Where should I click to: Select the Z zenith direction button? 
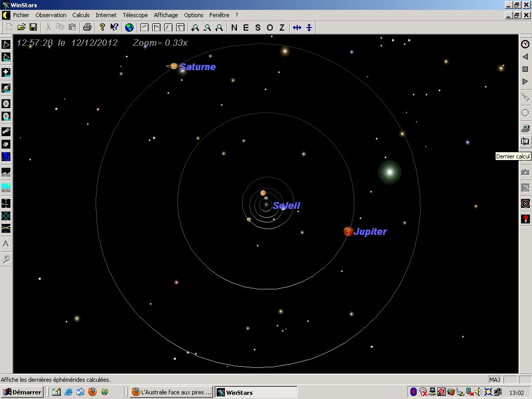[x=282, y=28]
